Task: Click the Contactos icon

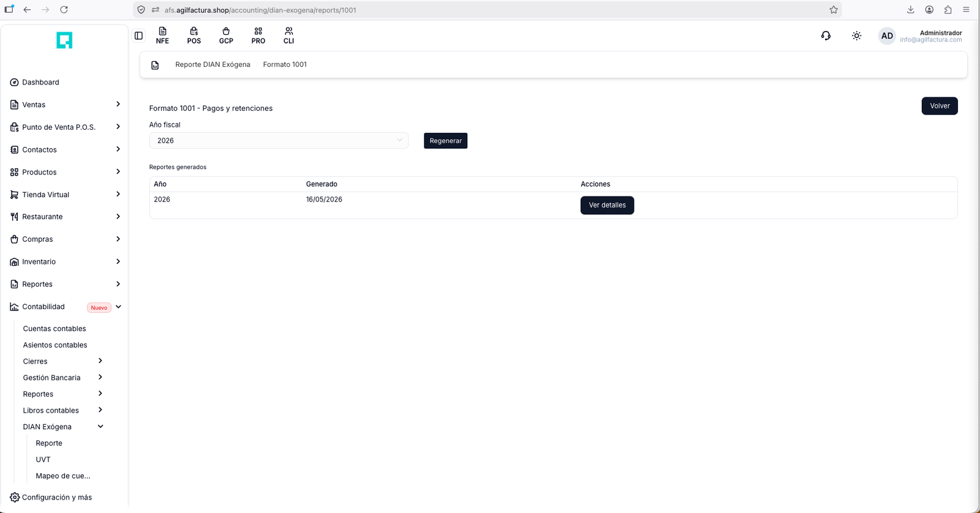Action: coord(14,149)
